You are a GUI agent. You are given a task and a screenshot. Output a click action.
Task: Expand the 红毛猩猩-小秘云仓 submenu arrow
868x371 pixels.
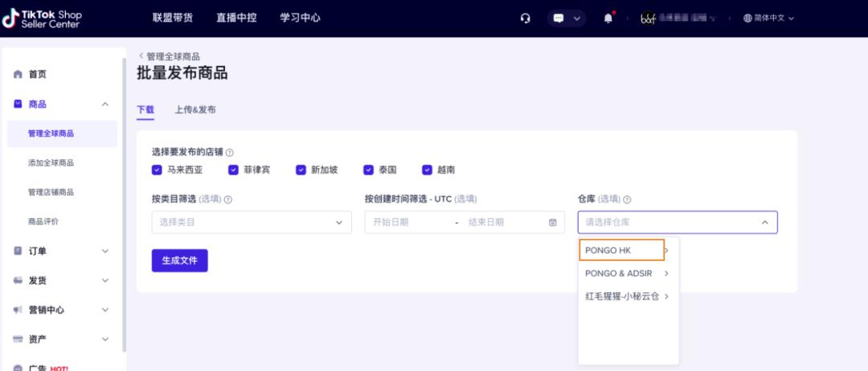coord(666,296)
